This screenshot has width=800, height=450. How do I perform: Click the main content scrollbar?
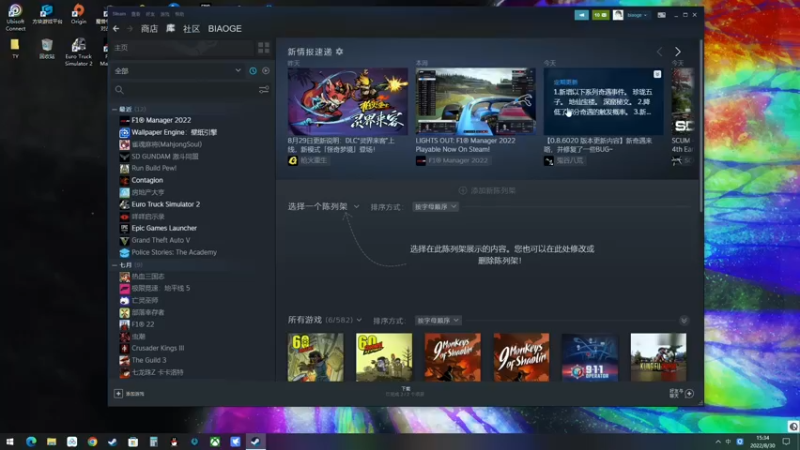701,125
